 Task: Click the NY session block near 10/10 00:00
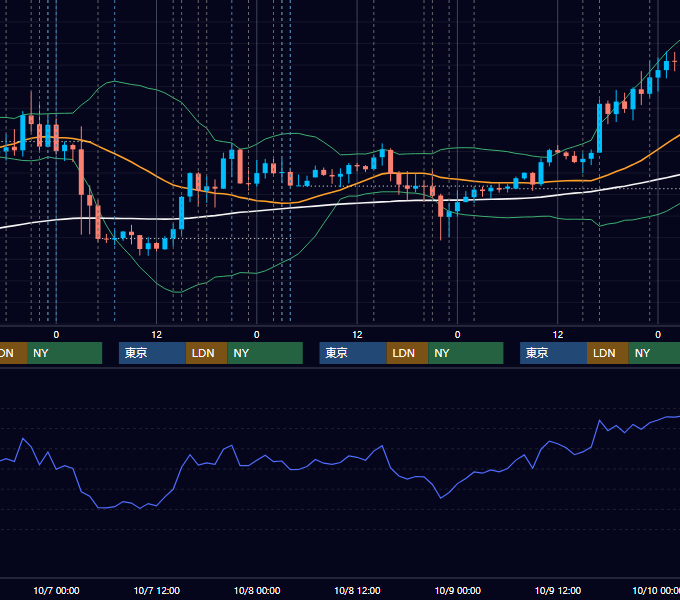pyautogui.click(x=654, y=353)
